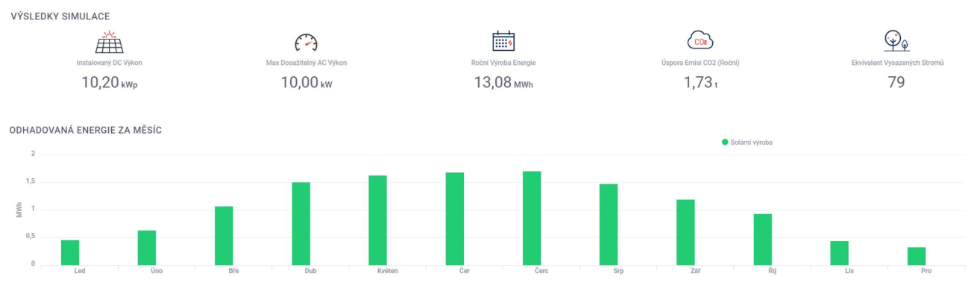Select the Čer bar in the chart

455,219
